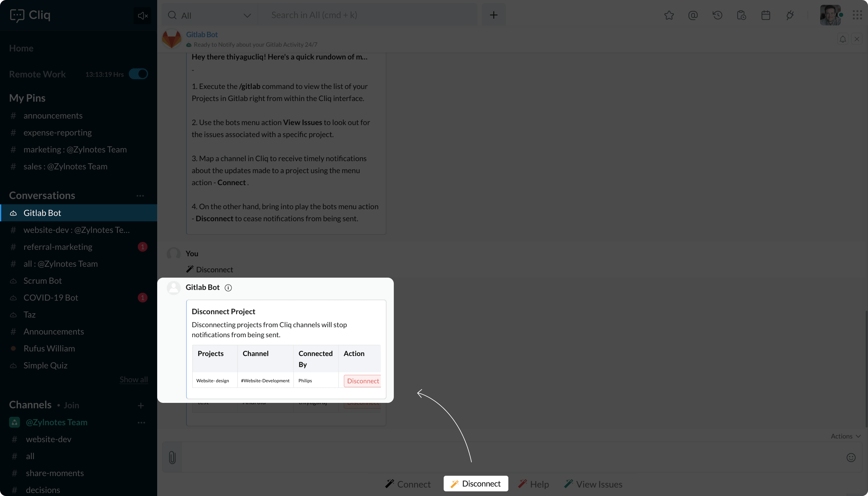Viewport: 868px width, 496px height.
Task: Open the starred messages star icon
Action: (x=669, y=15)
